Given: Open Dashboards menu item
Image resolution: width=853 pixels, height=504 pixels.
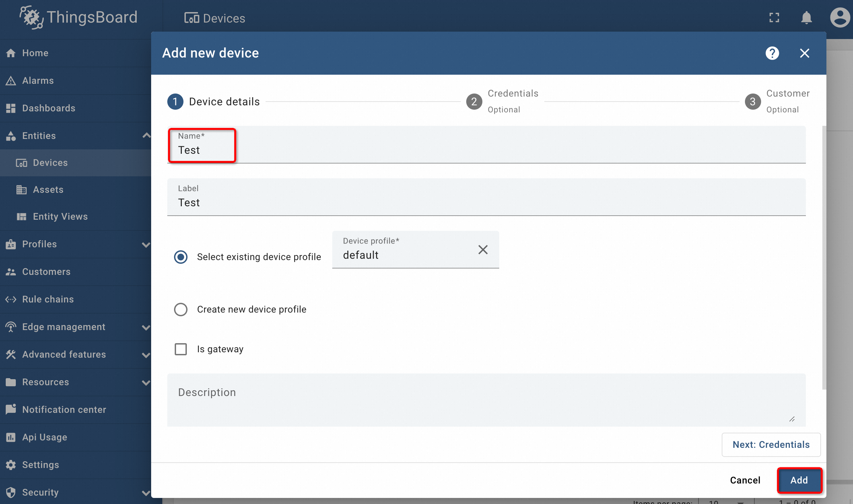Looking at the screenshot, I should (x=75, y=108).
